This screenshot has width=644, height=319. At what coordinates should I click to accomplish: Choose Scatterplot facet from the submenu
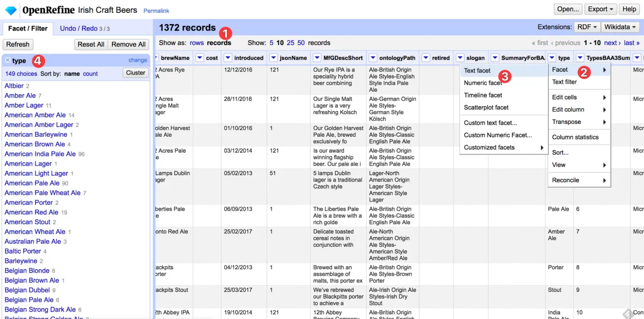pos(503,108)
